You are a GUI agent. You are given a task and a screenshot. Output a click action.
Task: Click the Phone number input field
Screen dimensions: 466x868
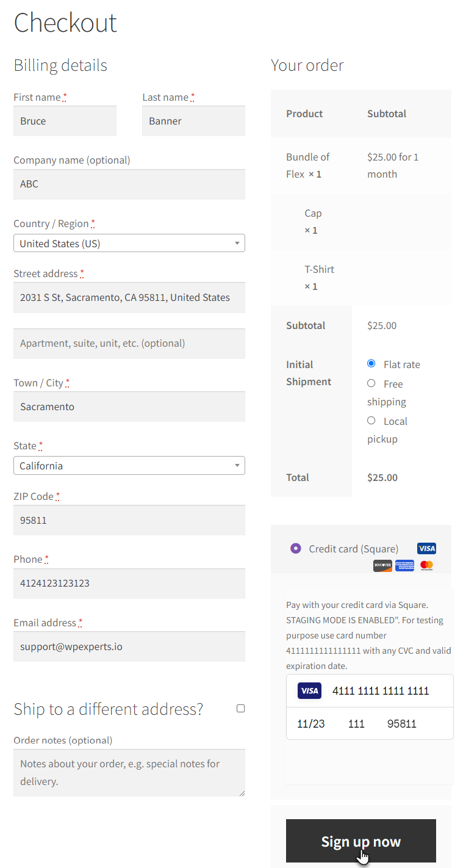pyautogui.click(x=129, y=583)
